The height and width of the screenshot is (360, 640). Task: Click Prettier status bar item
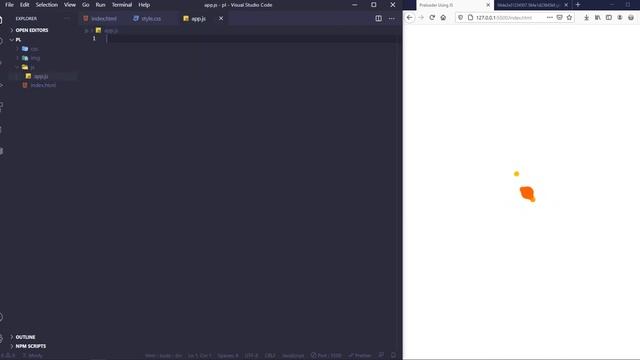[x=360, y=356]
